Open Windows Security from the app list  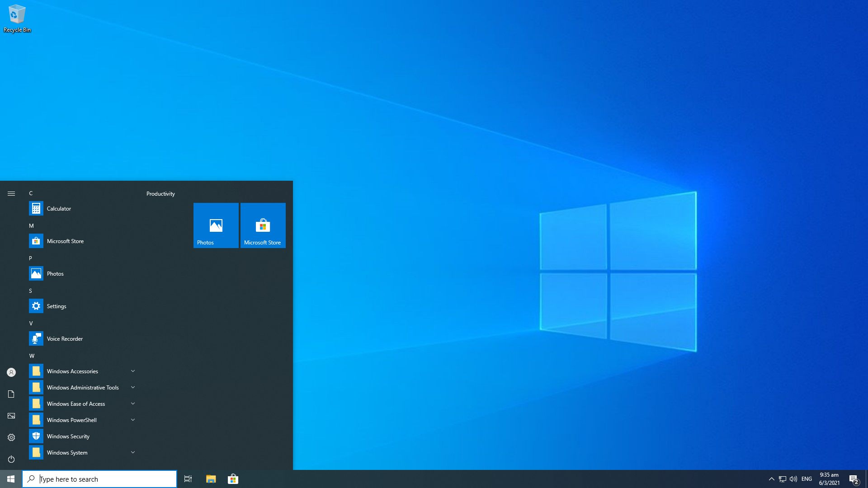pos(68,436)
